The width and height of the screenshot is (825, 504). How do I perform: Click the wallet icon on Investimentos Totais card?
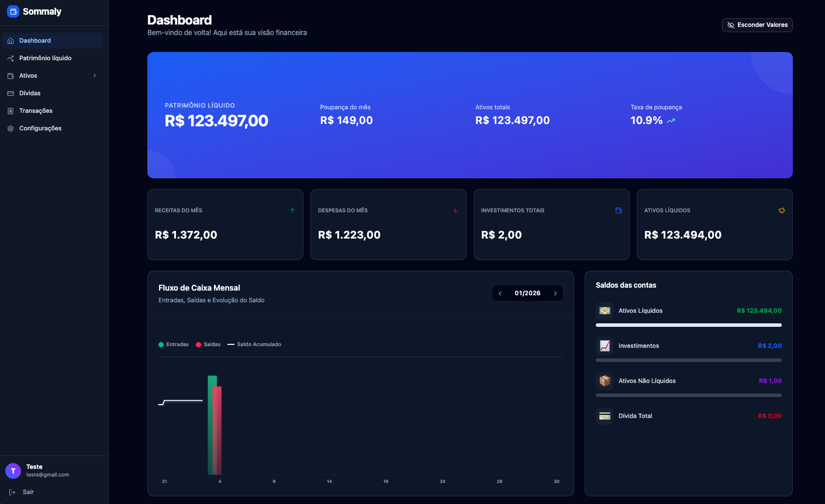click(619, 210)
